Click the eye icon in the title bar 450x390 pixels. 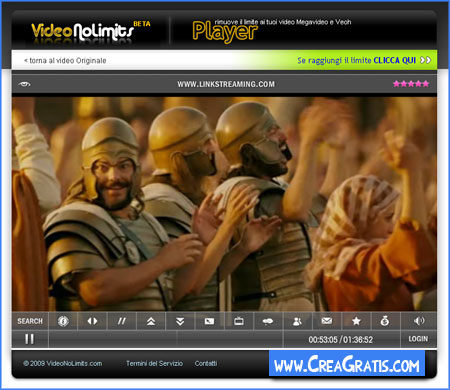click(24, 84)
